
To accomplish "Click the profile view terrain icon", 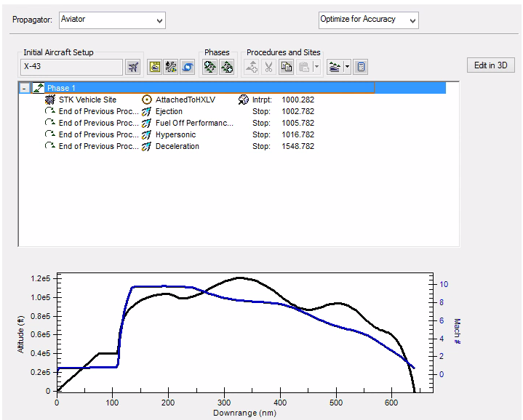I will (x=335, y=67).
